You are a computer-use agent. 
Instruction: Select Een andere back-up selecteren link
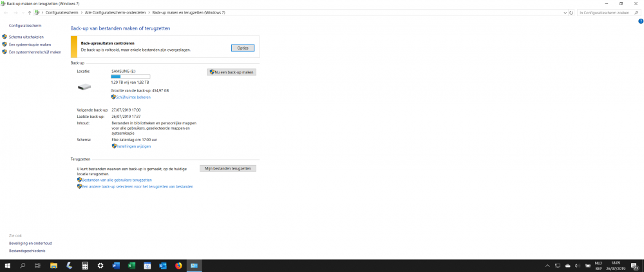coord(138,186)
